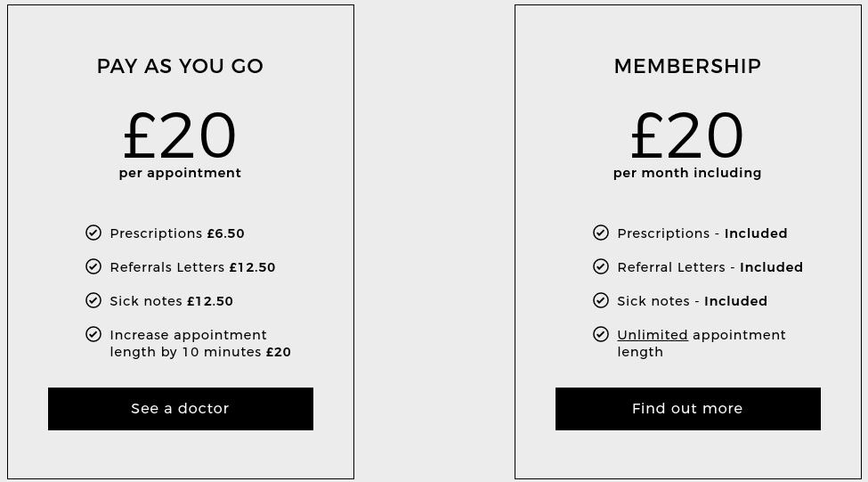868x482 pixels.
Task: Click the Find out more button
Action: pyautogui.click(x=688, y=409)
